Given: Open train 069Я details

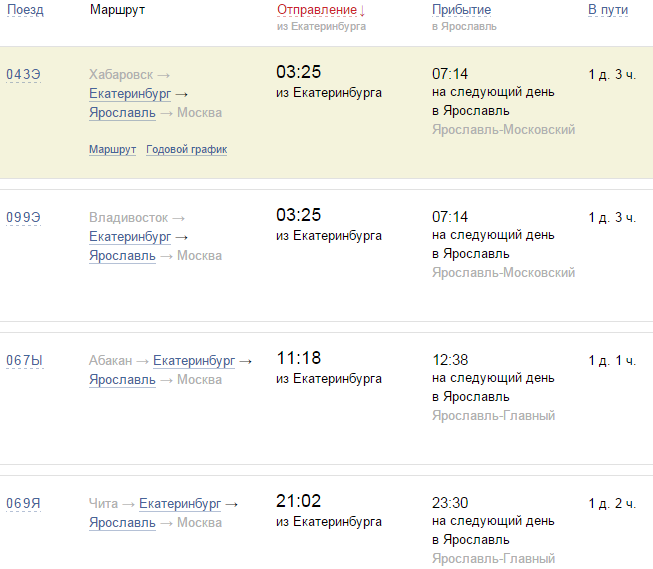Looking at the screenshot, I should [x=23, y=503].
